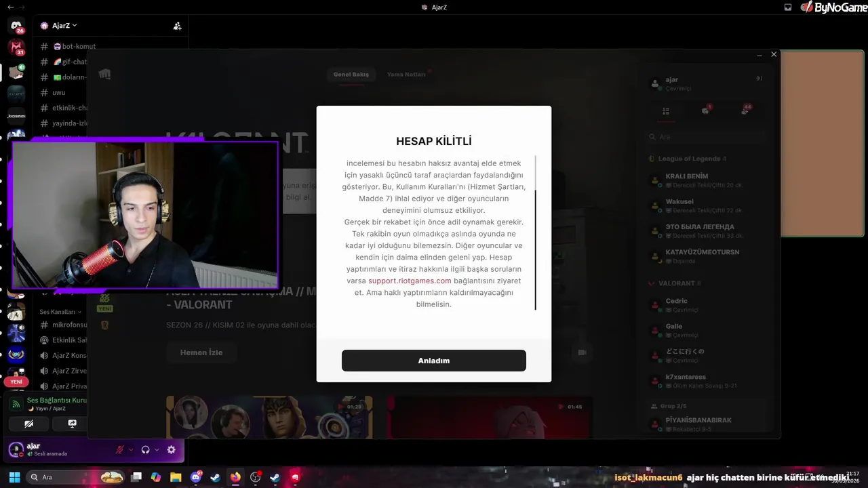Open the friend requests icon with badge 44
The height and width of the screenshot is (488, 868).
tap(745, 110)
